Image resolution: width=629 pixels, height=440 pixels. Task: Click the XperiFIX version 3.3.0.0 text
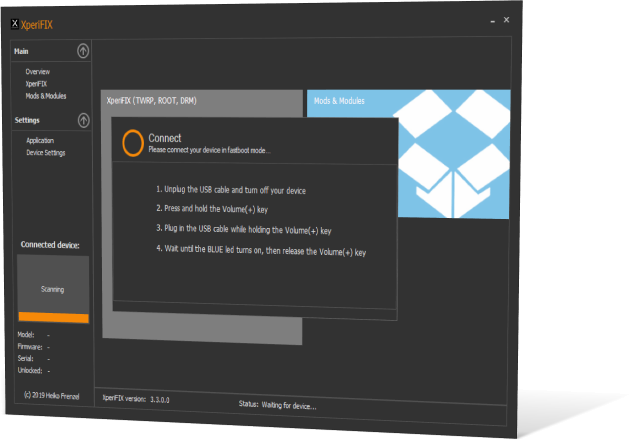(136, 399)
